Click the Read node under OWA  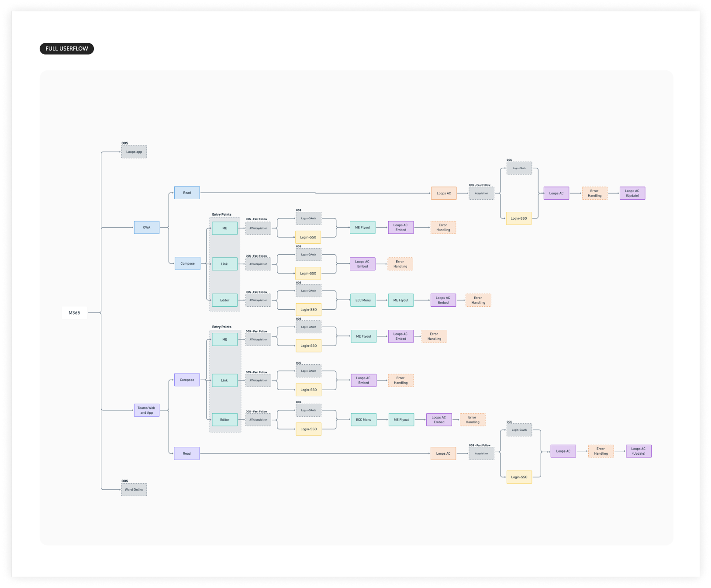pyautogui.click(x=187, y=192)
